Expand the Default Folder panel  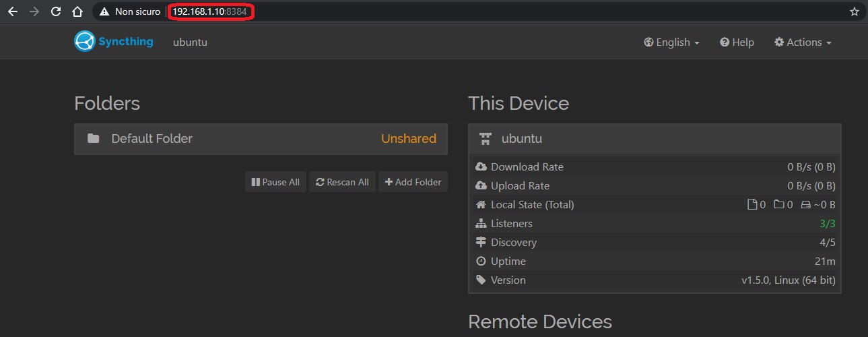pyautogui.click(x=261, y=139)
